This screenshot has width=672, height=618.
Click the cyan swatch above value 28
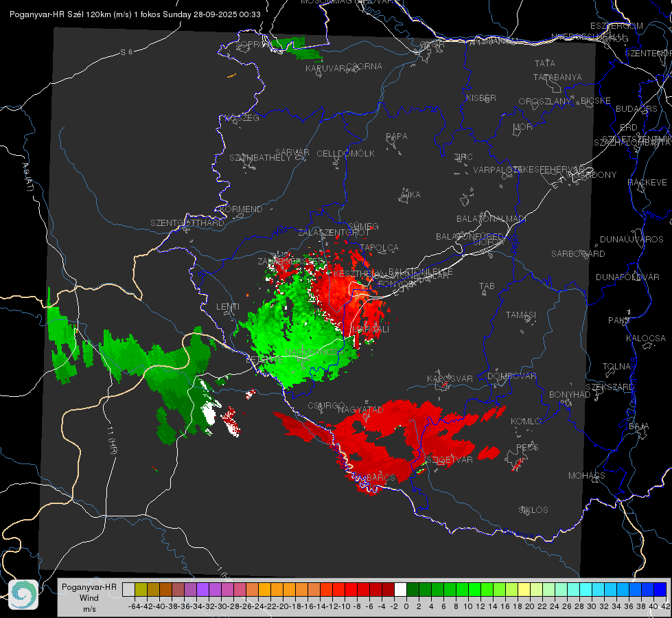click(586, 589)
